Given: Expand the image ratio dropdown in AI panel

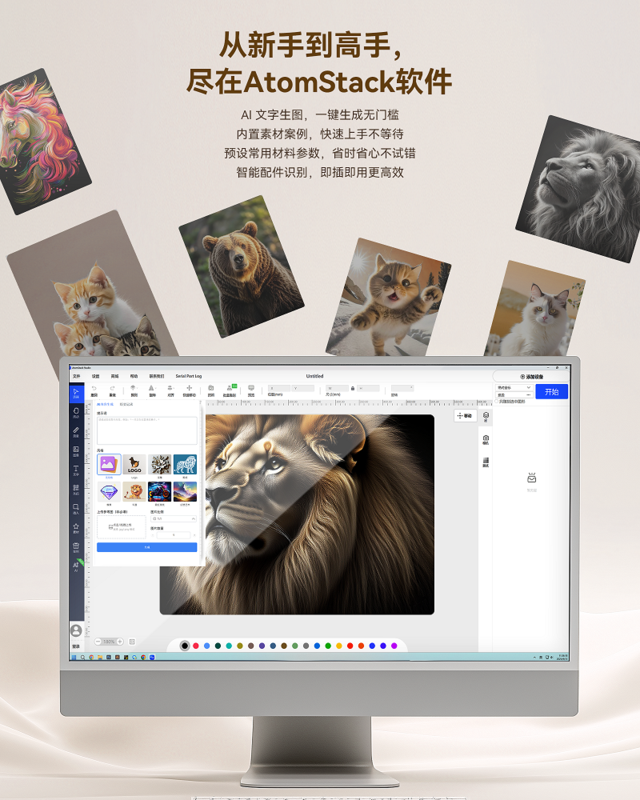Looking at the screenshot, I should pyautogui.click(x=173, y=519).
